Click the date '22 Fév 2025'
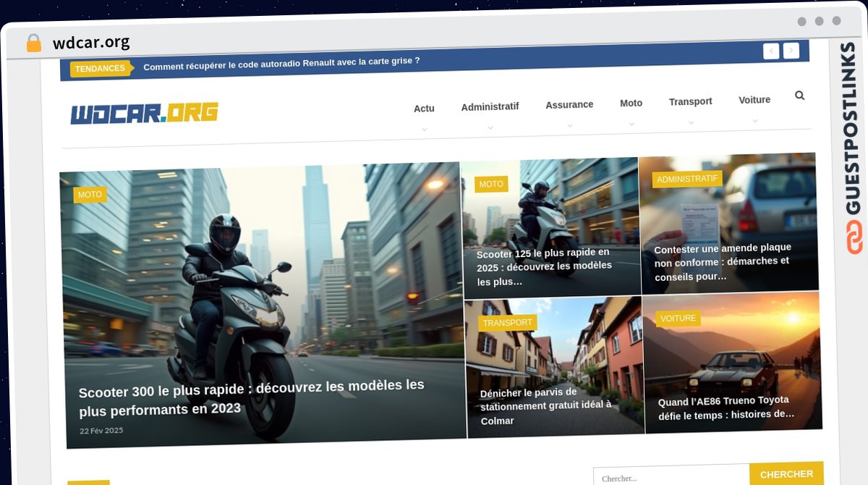The height and width of the screenshot is (485, 868). pyautogui.click(x=101, y=430)
